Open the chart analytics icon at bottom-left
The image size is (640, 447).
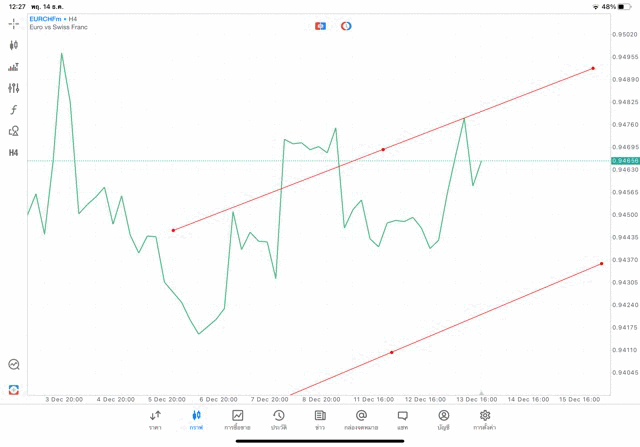pyautogui.click(x=14, y=365)
